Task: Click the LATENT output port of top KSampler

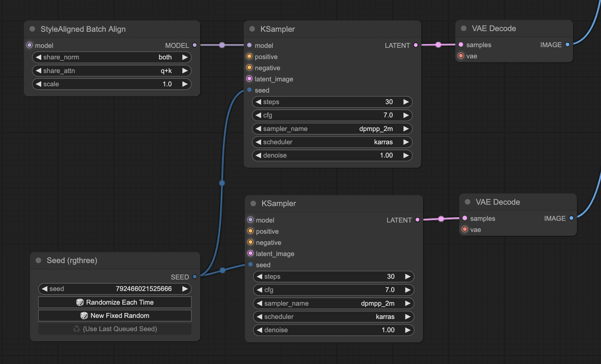Action: (x=415, y=45)
